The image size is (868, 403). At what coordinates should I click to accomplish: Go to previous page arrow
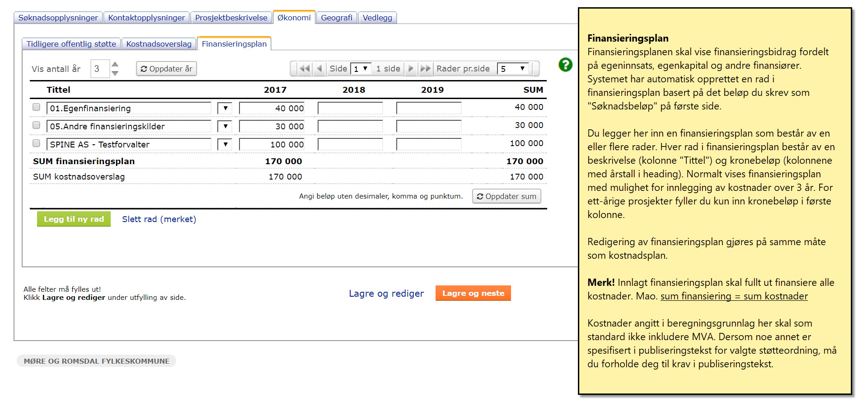pos(319,69)
